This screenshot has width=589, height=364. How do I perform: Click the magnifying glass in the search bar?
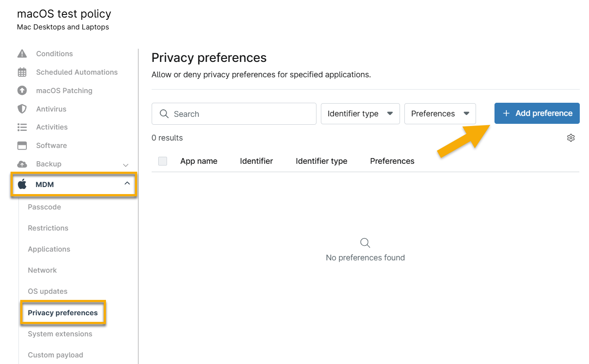(x=164, y=113)
